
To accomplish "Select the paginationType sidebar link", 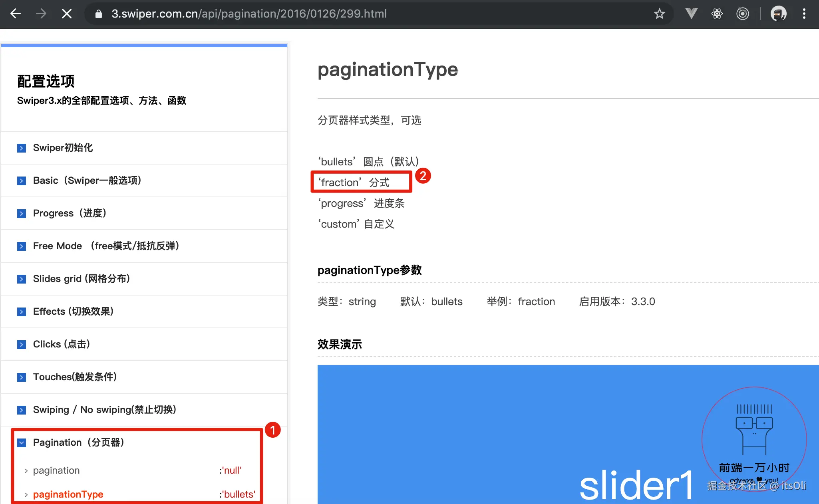I will (68, 494).
